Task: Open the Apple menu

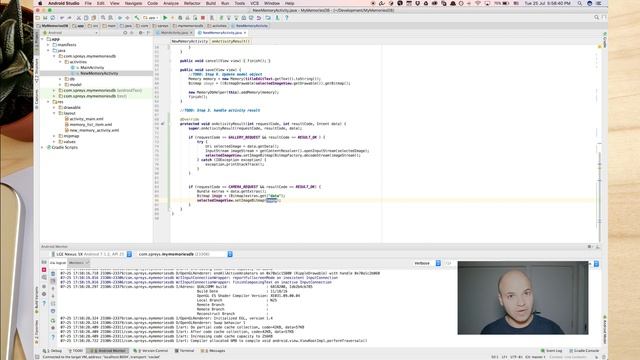Action: click(x=40, y=3)
